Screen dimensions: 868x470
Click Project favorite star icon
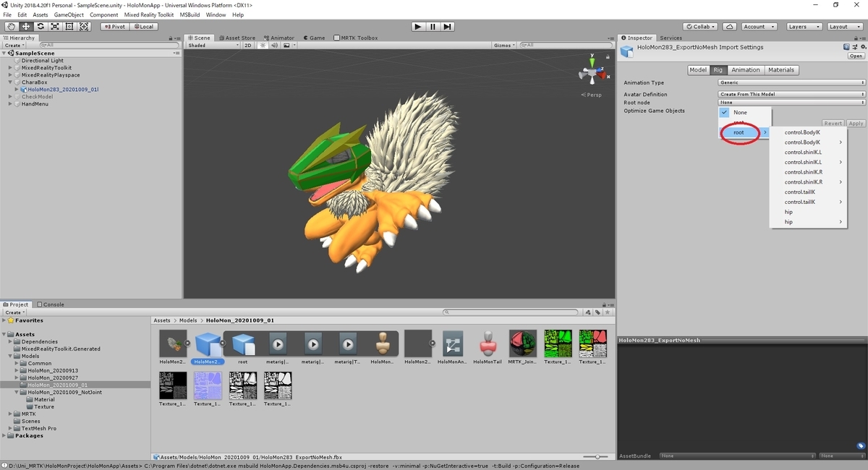tap(608, 312)
